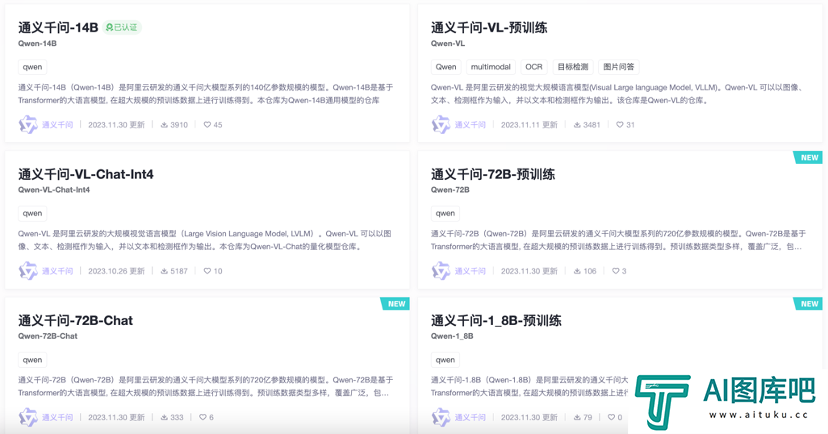
Task: Click the Qwen-72B-Chat subtitle text
Action: [48, 336]
